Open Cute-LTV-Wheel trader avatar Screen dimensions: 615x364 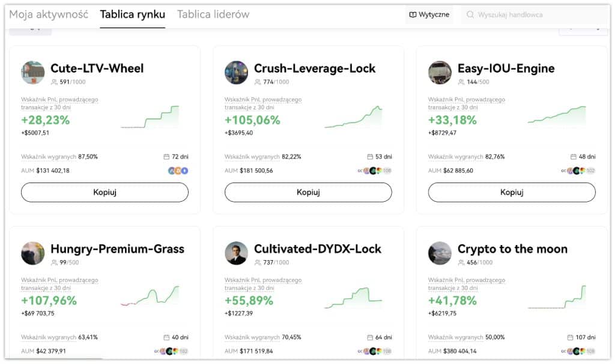click(x=33, y=71)
